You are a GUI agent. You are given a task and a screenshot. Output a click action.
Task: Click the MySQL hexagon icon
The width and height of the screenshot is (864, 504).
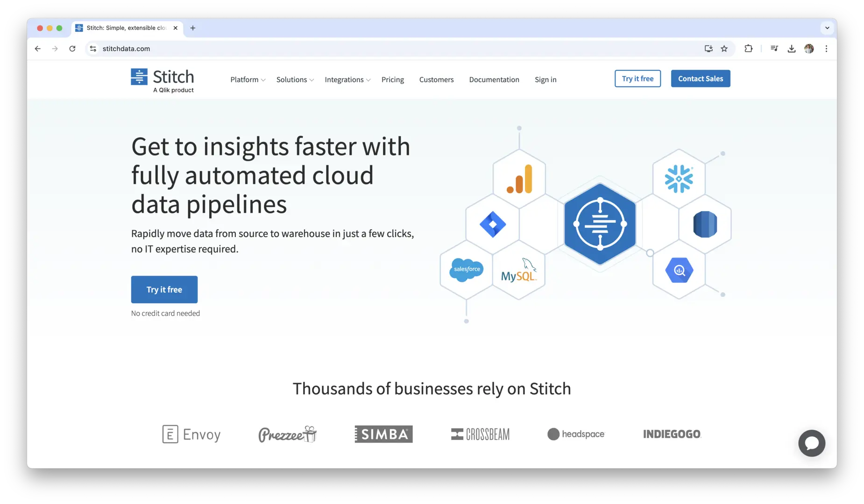click(518, 270)
